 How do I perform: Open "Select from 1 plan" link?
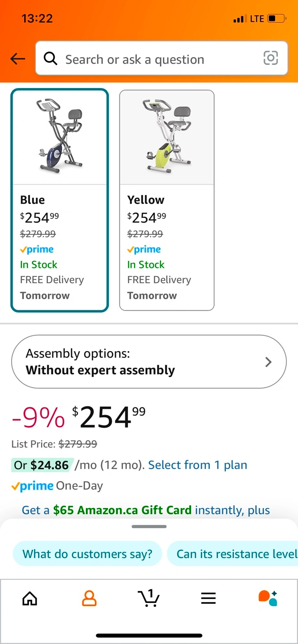pyautogui.click(x=197, y=465)
